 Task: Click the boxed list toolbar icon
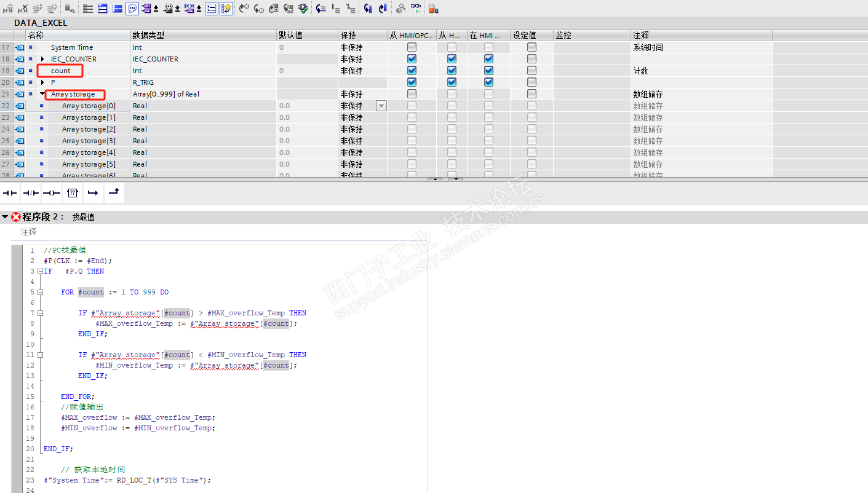(x=211, y=9)
